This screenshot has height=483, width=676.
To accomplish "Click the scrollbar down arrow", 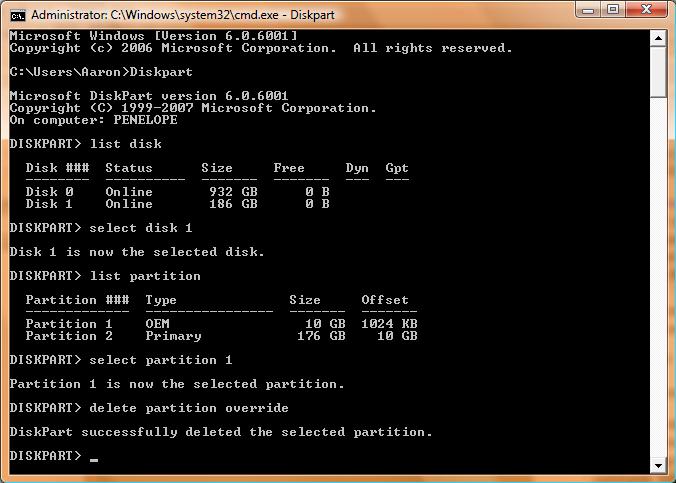I will pyautogui.click(x=658, y=465).
